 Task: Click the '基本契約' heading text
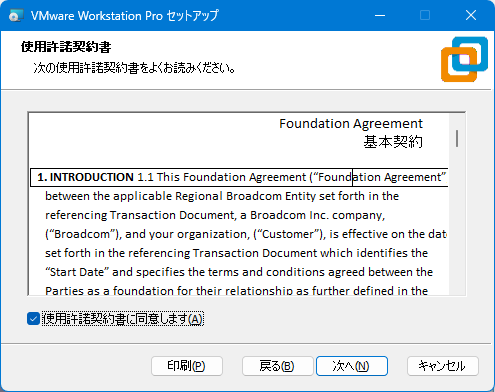click(x=393, y=142)
